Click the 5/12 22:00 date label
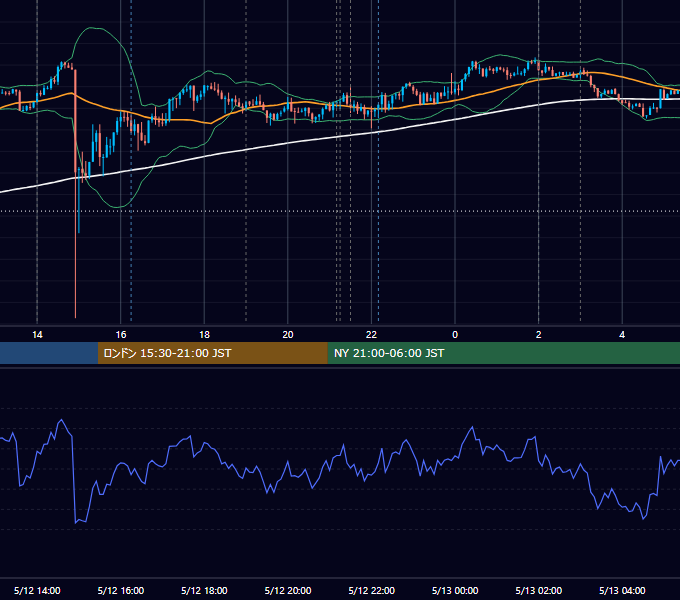680x600 pixels. click(x=372, y=590)
